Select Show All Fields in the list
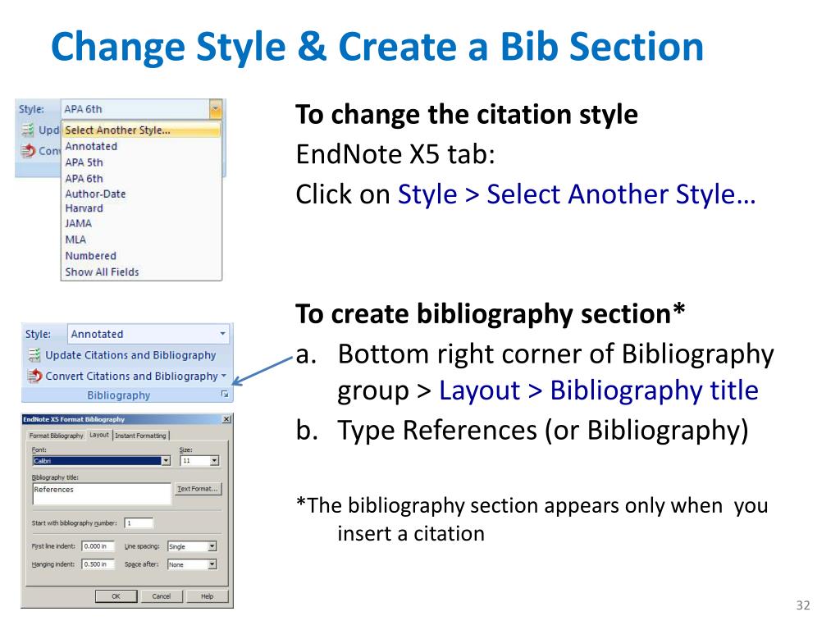Viewport: 840px width, 630px height. [102, 272]
